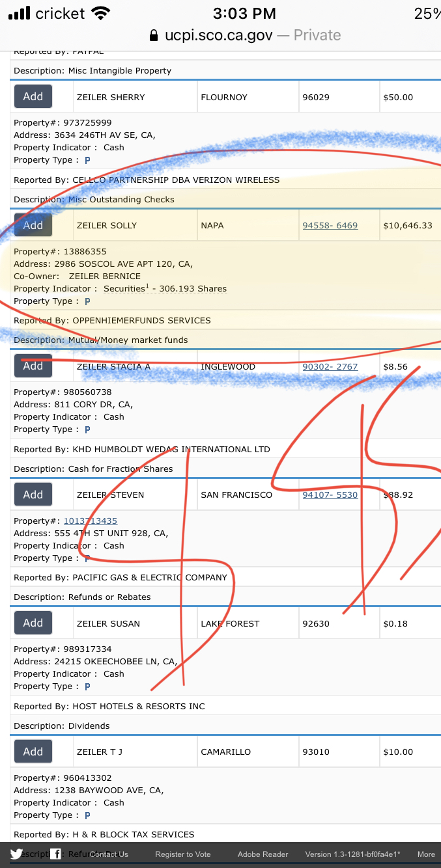Select the city LAKE FOREST
The height and width of the screenshot is (868, 441).
pos(230,624)
